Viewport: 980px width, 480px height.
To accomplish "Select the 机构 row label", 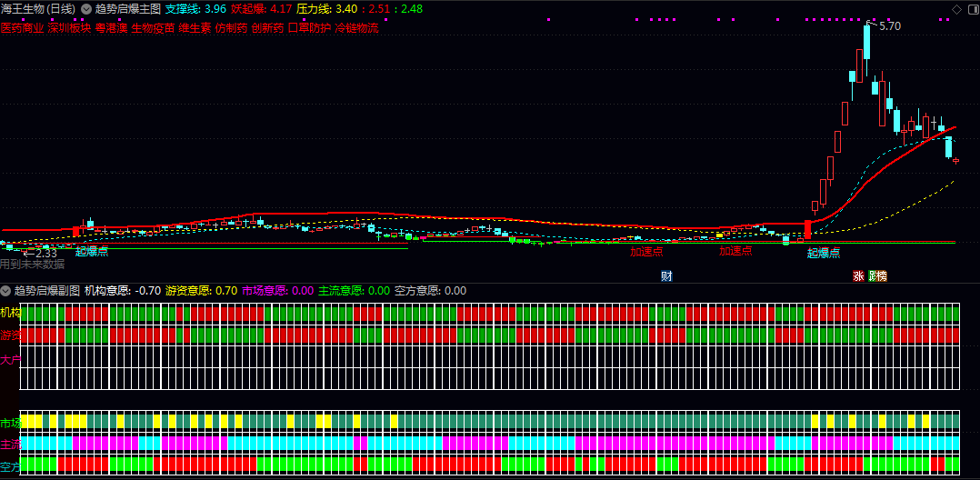I will pos(11,313).
